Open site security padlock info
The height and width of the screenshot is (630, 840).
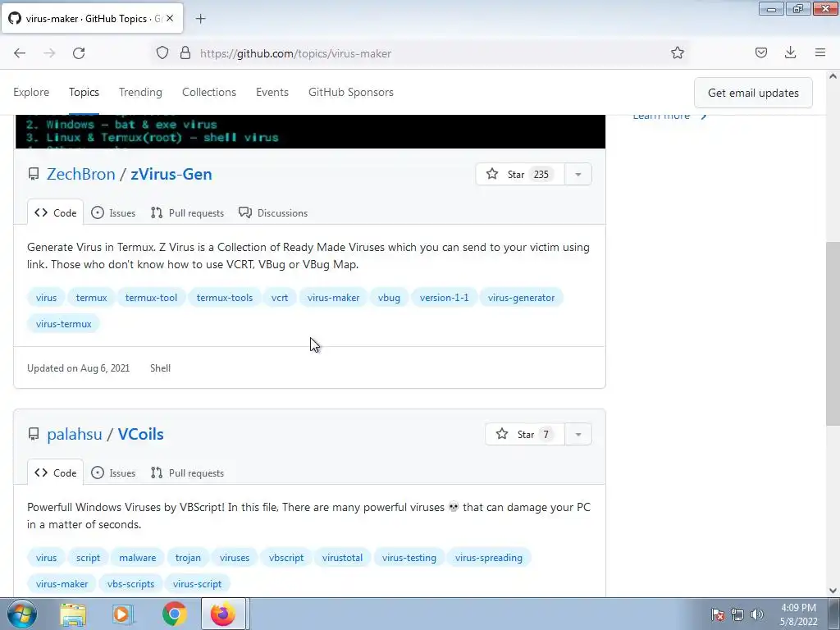click(x=185, y=53)
